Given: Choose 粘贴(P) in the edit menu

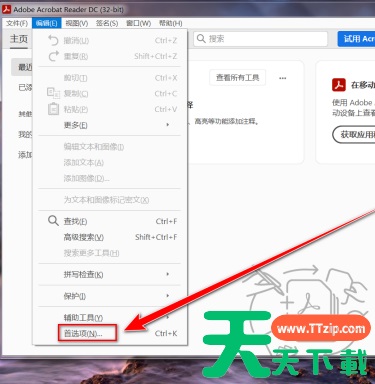Looking at the screenshot, I should pos(110,109).
